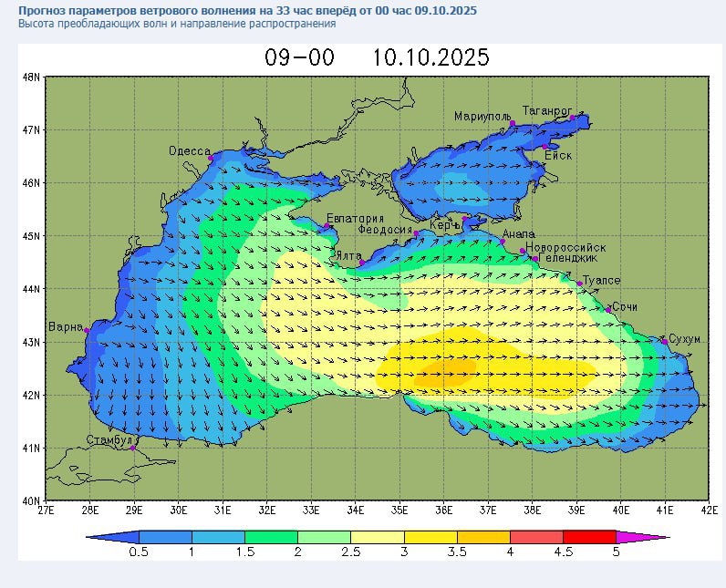Screen dimensions: 726x588
Task: Click the Sochi (Сочи) marker dot
Action: [x=608, y=310]
